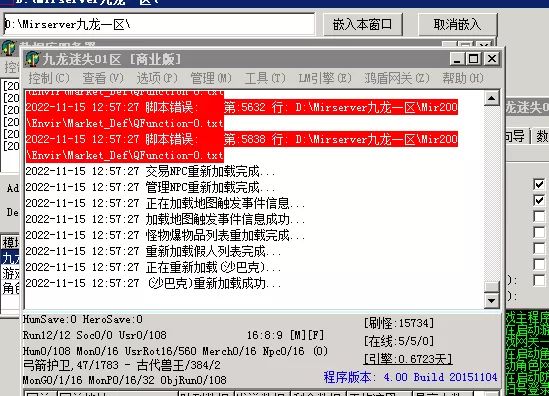Click the 嵌入本窗口 button
This screenshot has height=396, width=549.
[x=362, y=25]
